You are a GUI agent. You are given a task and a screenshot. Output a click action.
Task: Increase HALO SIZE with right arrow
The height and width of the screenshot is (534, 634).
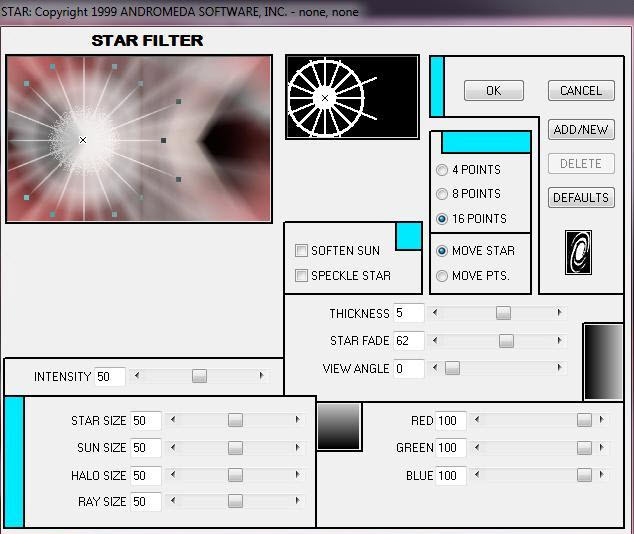point(298,474)
